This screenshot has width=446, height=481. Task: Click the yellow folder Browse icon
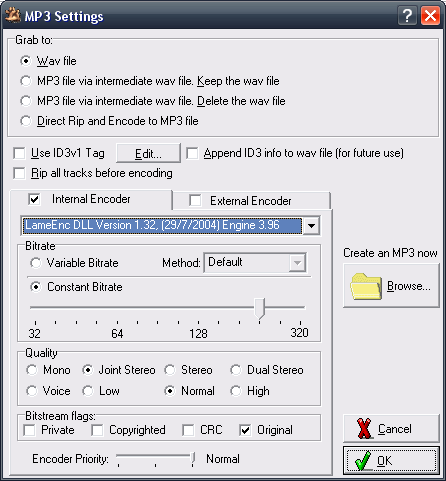pyautogui.click(x=366, y=286)
